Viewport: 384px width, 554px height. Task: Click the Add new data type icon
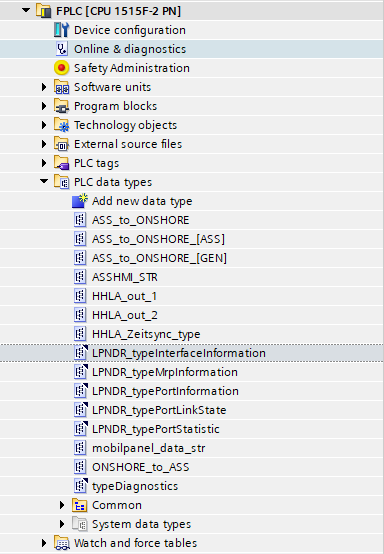80,201
